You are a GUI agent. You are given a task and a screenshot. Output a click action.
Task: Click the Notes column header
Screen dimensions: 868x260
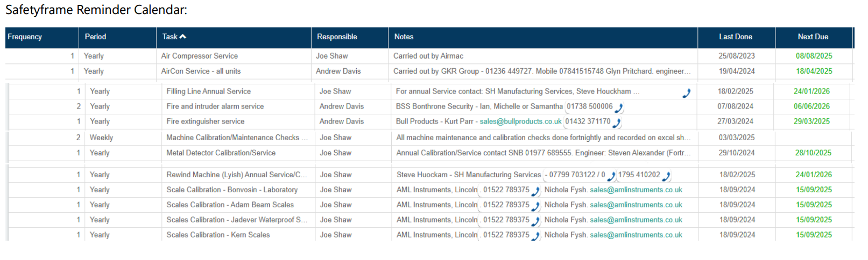click(404, 37)
